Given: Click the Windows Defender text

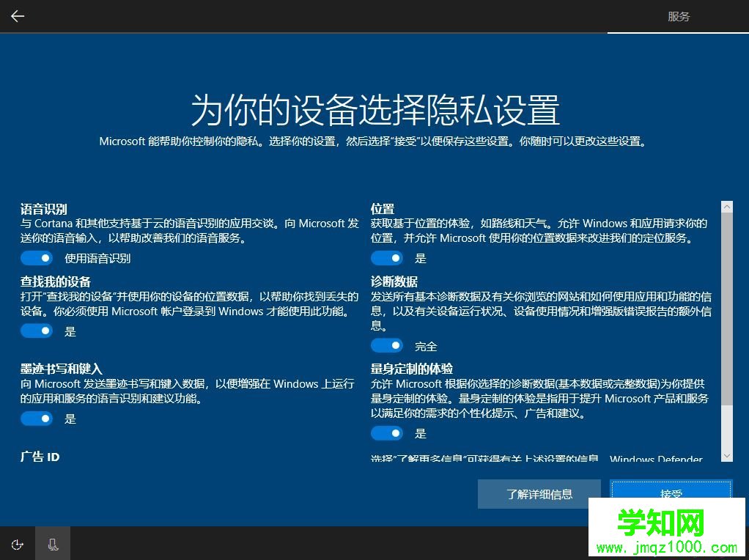Looking at the screenshot, I should pyautogui.click(x=657, y=460).
